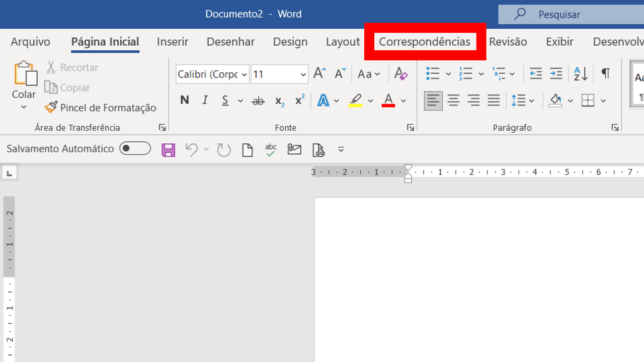Open borders dropdown arrow
Image resolution: width=644 pixels, height=362 pixels.
[603, 101]
